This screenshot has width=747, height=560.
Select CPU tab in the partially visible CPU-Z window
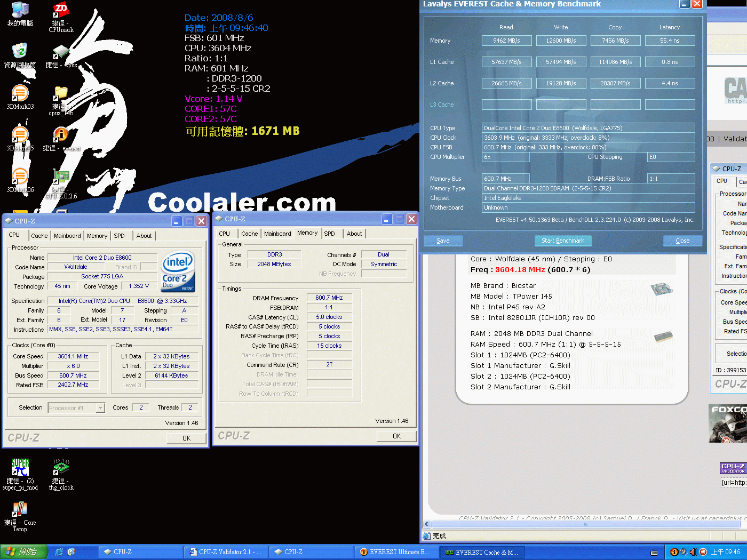[722, 181]
